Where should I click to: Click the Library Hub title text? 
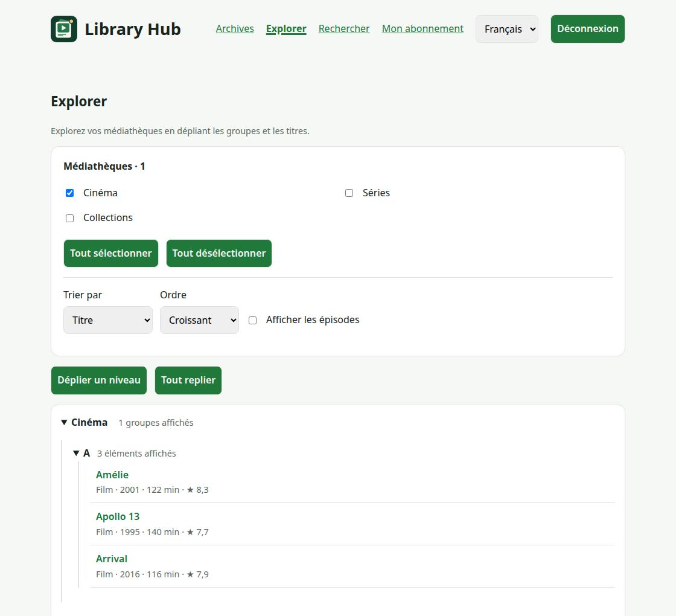pyautogui.click(x=133, y=29)
